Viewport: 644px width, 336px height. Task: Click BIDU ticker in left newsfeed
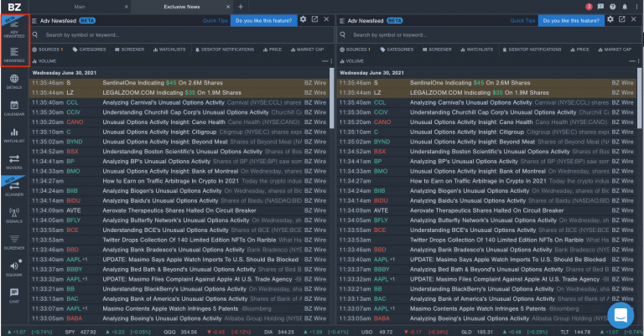pyautogui.click(x=74, y=200)
